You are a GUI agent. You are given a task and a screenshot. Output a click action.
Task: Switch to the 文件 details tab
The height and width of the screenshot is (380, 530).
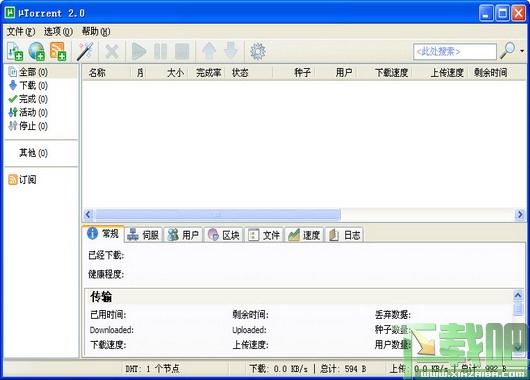click(x=264, y=235)
